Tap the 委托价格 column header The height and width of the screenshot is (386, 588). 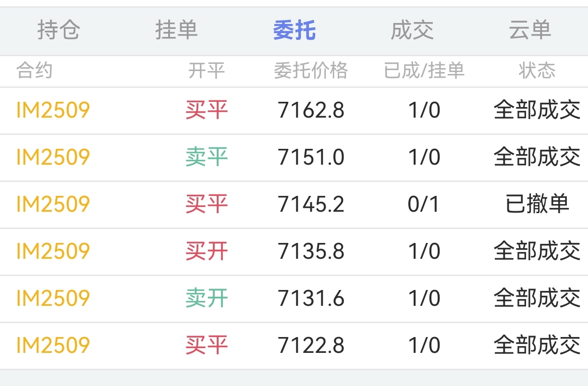(311, 71)
